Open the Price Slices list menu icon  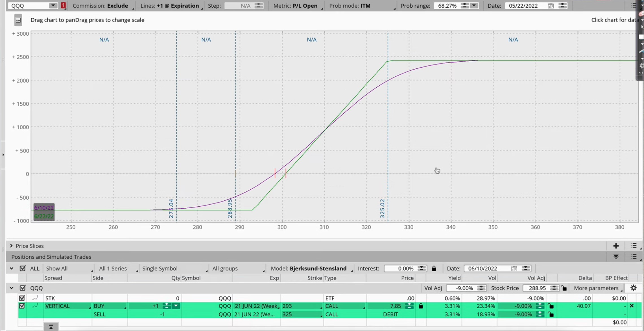click(x=634, y=246)
